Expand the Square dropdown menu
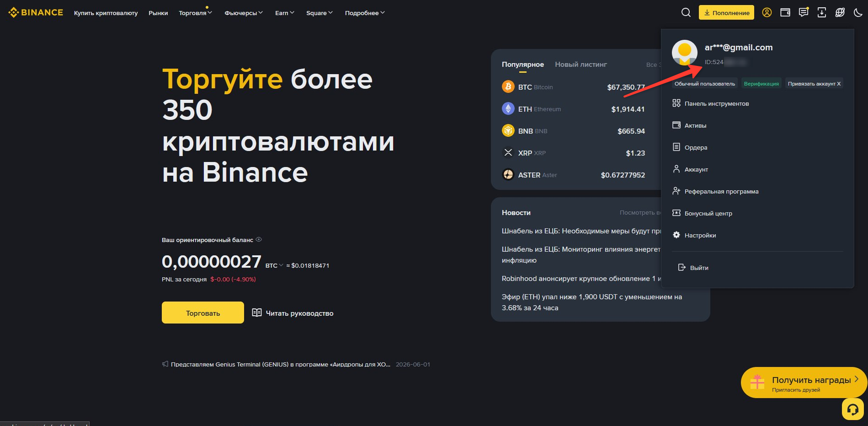Image resolution: width=868 pixels, height=426 pixels. tap(320, 13)
